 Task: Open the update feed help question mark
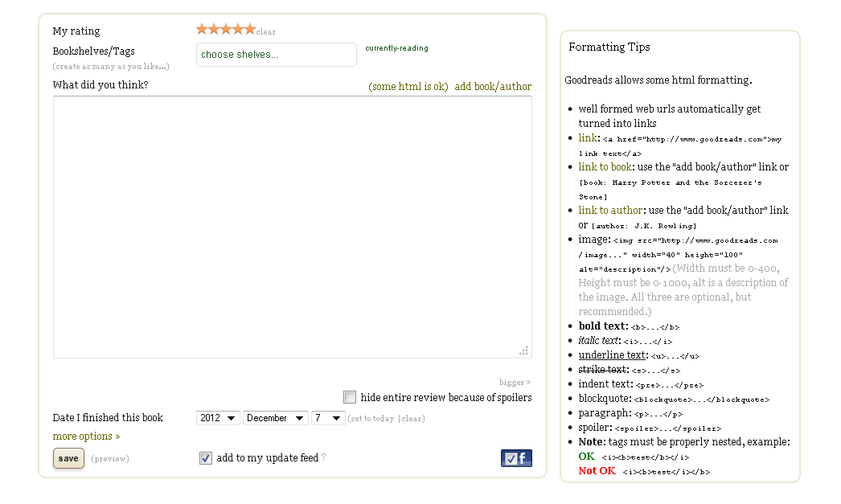(324, 458)
